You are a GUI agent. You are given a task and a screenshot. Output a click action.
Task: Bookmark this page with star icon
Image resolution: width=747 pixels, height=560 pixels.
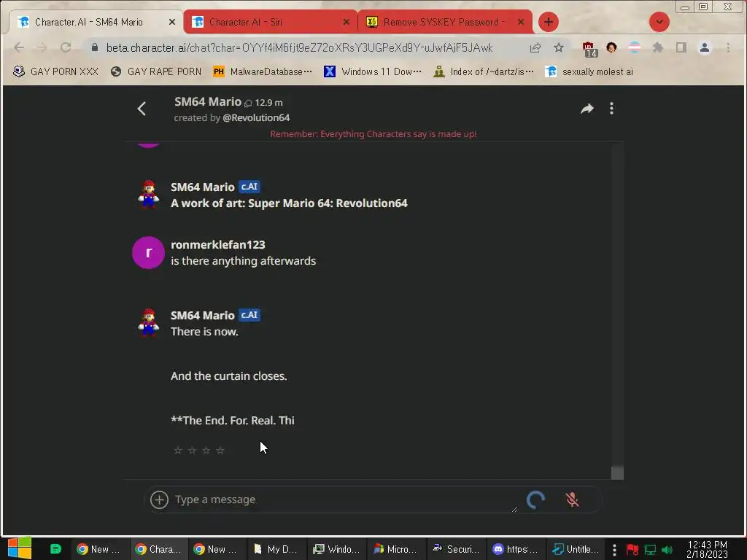coord(559,47)
